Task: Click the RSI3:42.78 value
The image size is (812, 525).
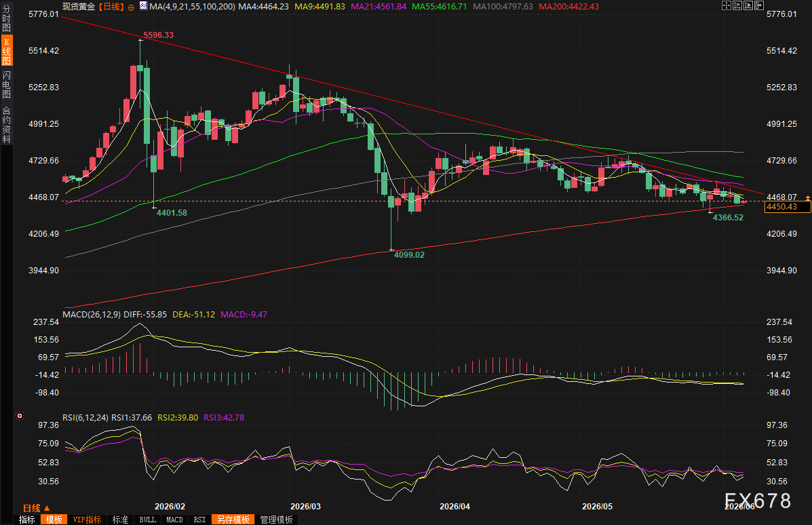Action: [x=224, y=417]
